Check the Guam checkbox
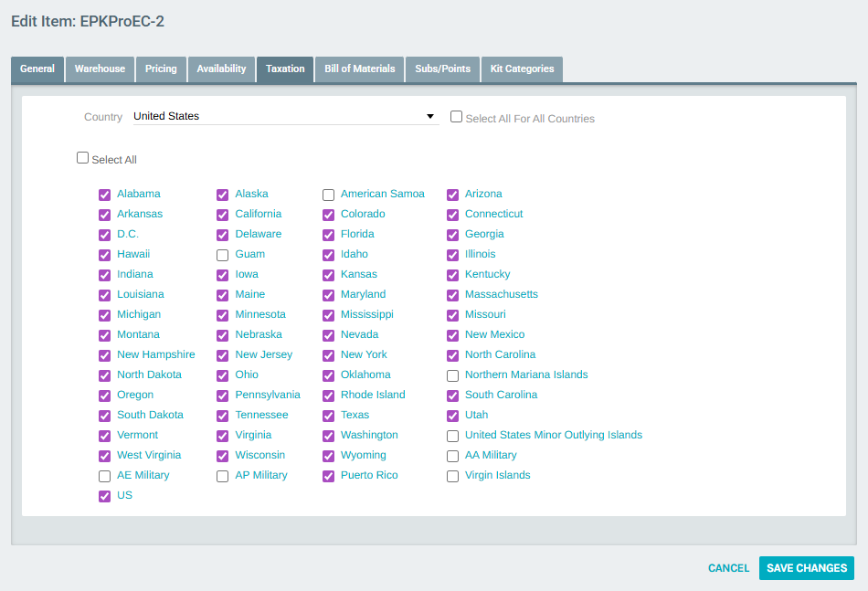Screen dimensions: 868x591 click(222, 254)
